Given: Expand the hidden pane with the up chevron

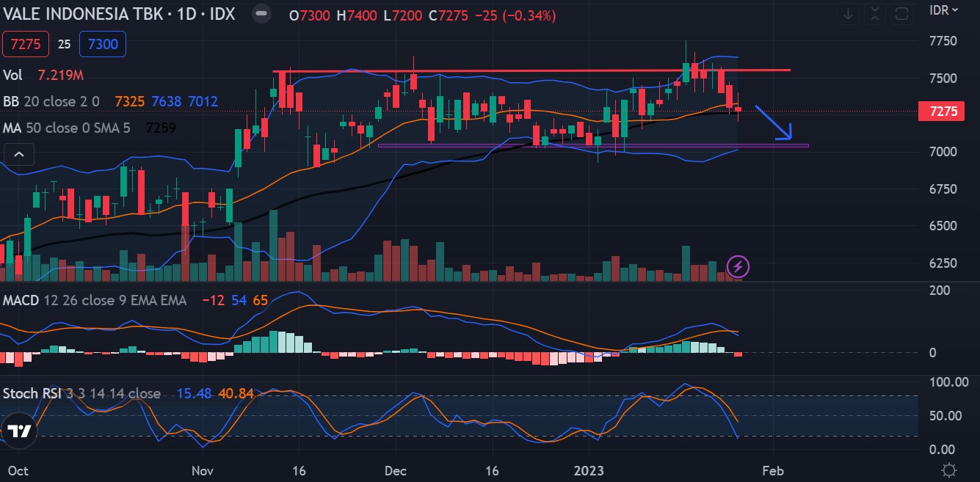Looking at the screenshot, I should click(x=19, y=154).
